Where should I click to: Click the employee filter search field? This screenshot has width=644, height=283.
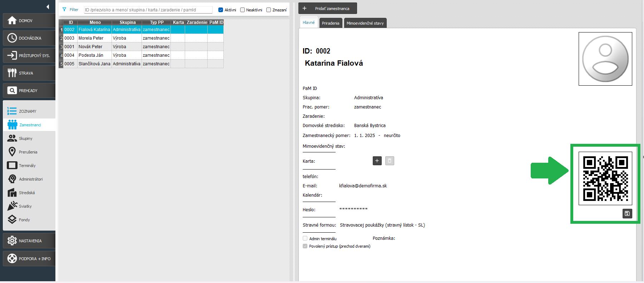[x=148, y=10]
